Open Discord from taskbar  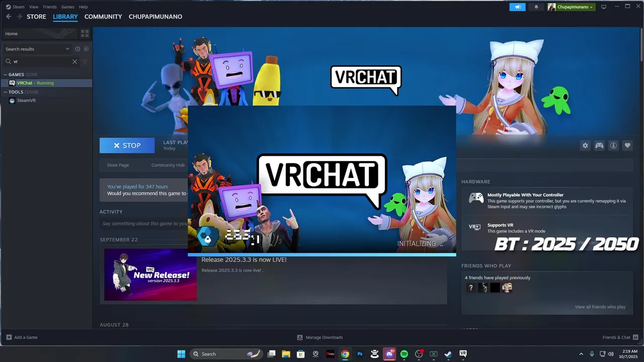(389, 354)
